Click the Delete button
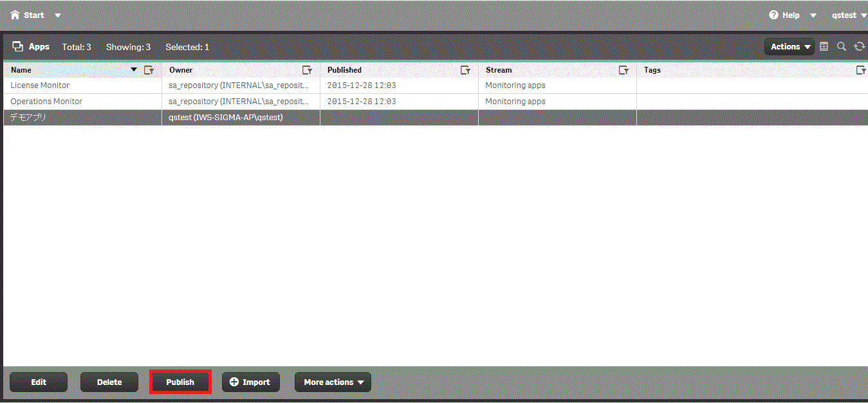The image size is (868, 403). click(109, 382)
